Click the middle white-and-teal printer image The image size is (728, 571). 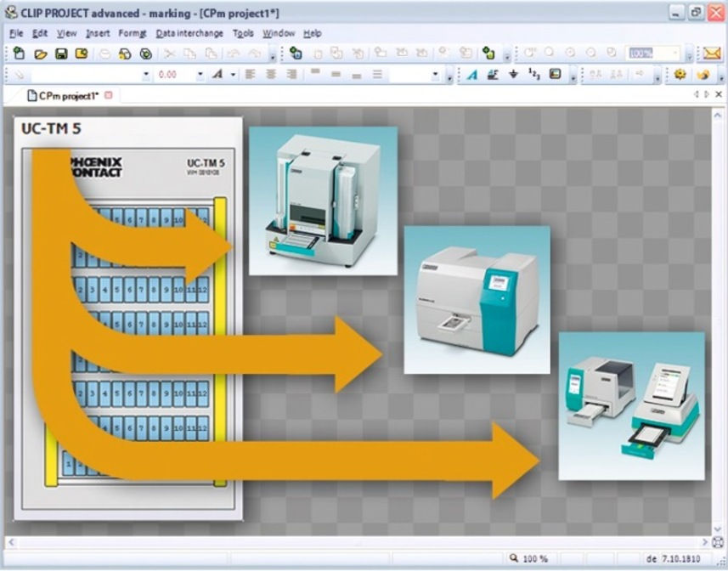(477, 300)
